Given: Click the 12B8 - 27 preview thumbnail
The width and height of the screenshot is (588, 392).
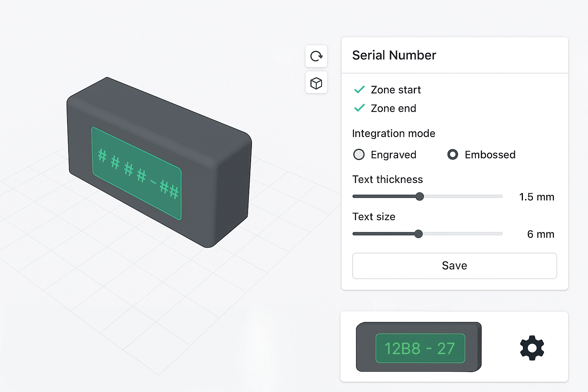Looking at the screenshot, I should (419, 348).
